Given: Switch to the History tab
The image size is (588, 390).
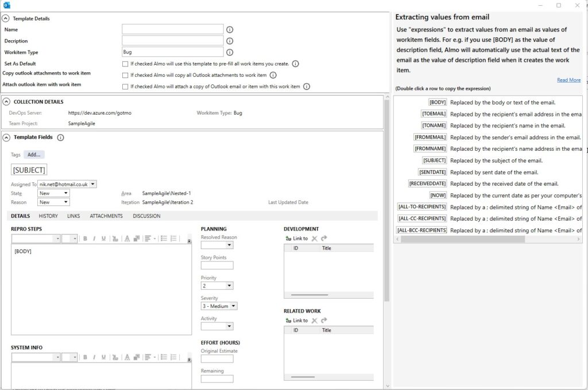Looking at the screenshot, I should [48, 216].
